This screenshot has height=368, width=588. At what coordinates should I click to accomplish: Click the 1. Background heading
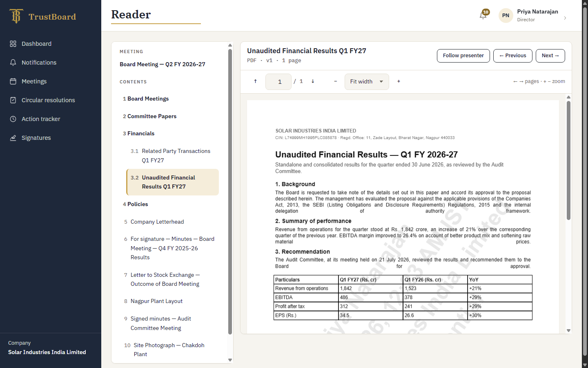tap(295, 184)
